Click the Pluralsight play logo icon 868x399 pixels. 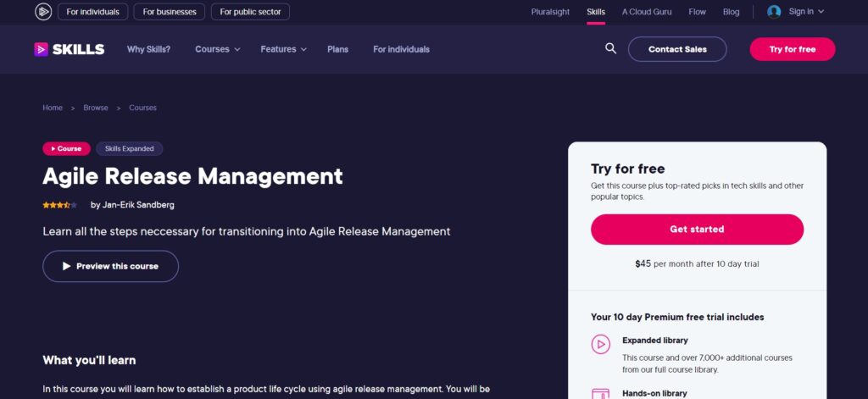pos(43,12)
